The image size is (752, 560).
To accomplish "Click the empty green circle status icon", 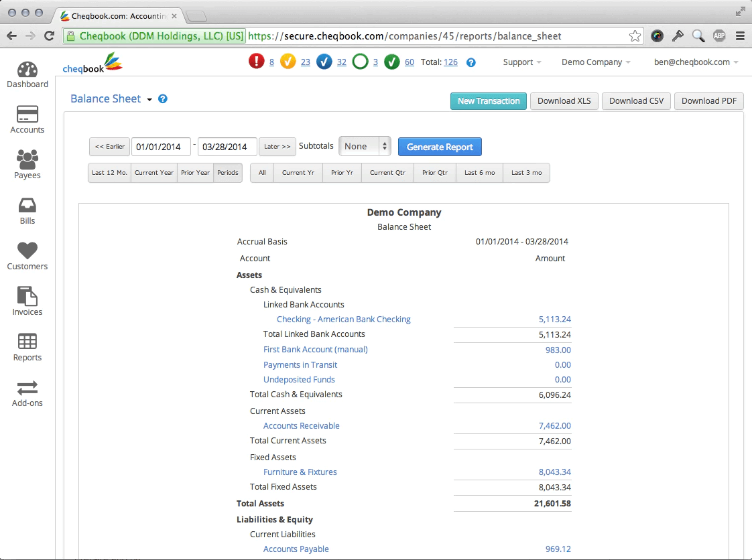I will pos(360,62).
